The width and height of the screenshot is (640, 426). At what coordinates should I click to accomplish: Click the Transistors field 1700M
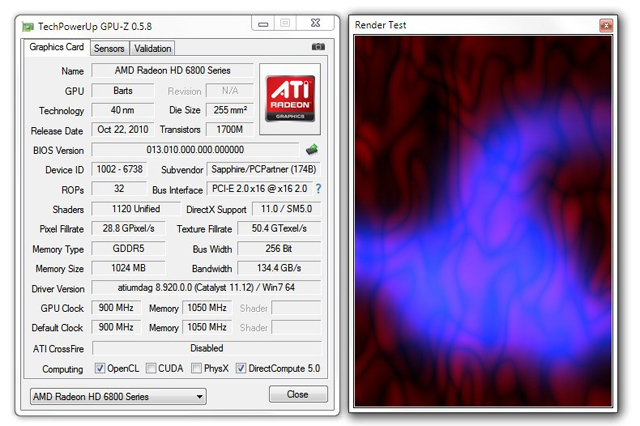230,130
